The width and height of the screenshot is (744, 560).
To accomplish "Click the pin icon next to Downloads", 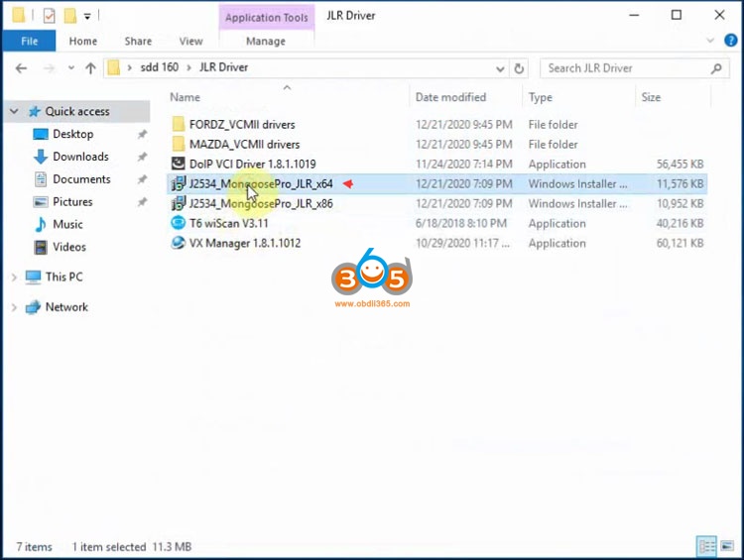I will [x=142, y=157].
